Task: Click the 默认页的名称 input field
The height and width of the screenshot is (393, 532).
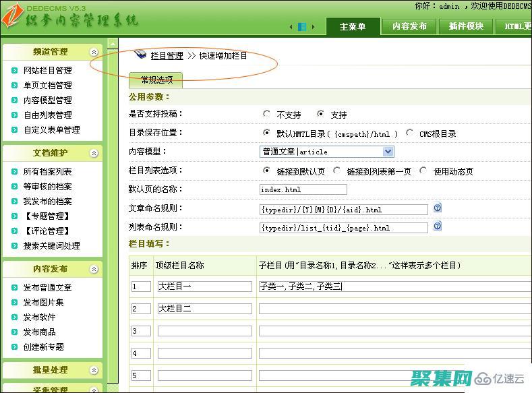Action: click(303, 189)
